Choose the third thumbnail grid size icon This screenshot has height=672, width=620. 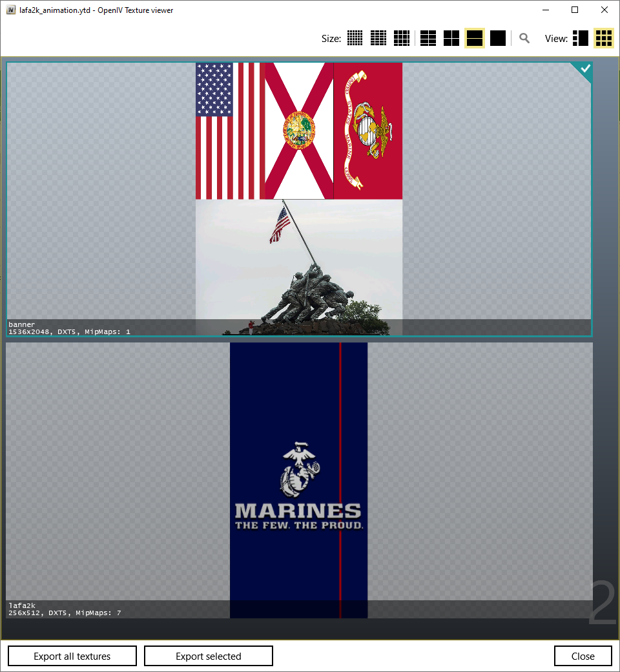point(402,38)
